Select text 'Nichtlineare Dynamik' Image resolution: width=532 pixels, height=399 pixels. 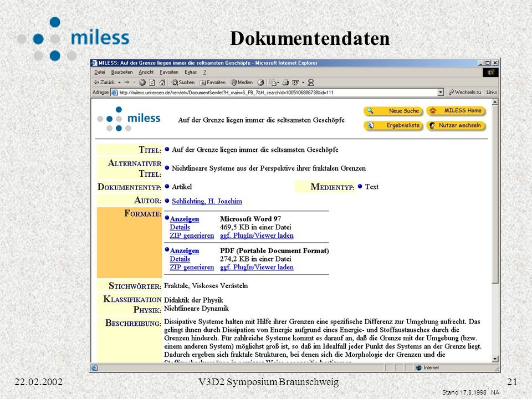[x=196, y=308]
